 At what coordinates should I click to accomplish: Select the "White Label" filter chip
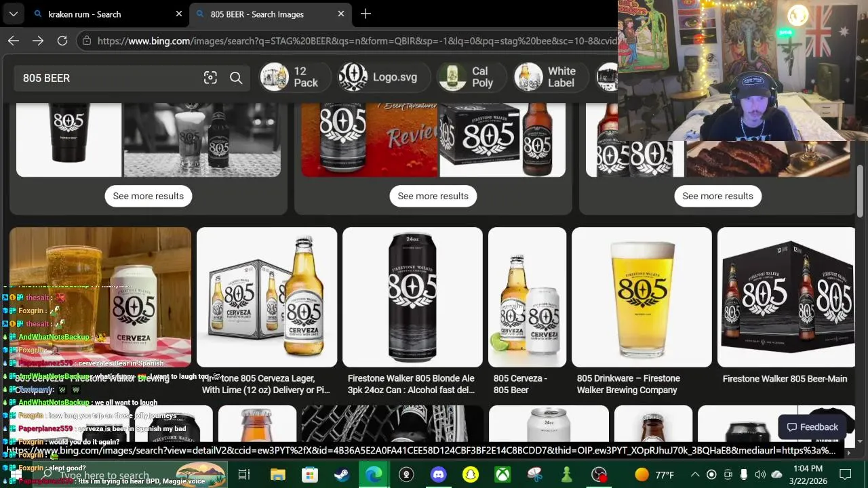(551, 77)
